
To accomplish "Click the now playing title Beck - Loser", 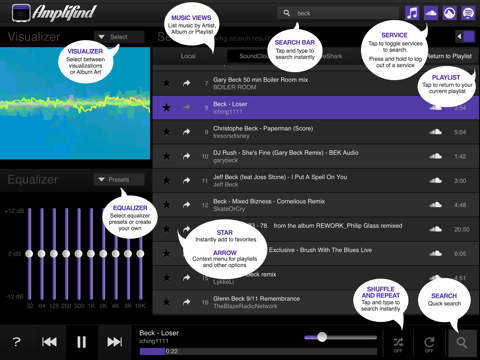I will point(159,333).
